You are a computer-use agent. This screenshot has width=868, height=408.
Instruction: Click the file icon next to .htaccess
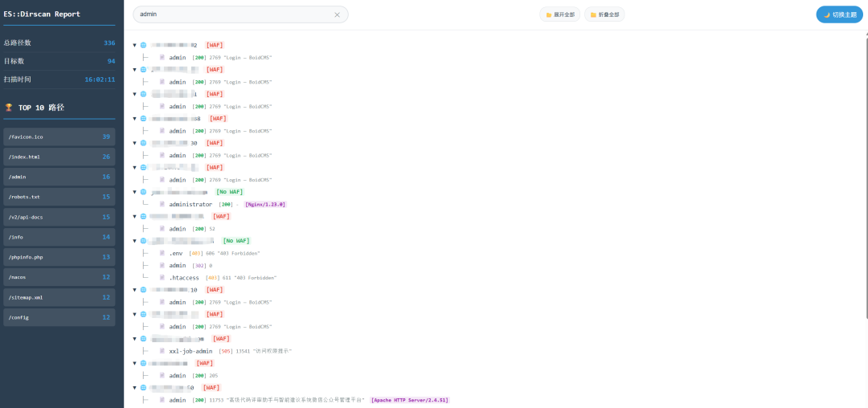[x=162, y=278]
